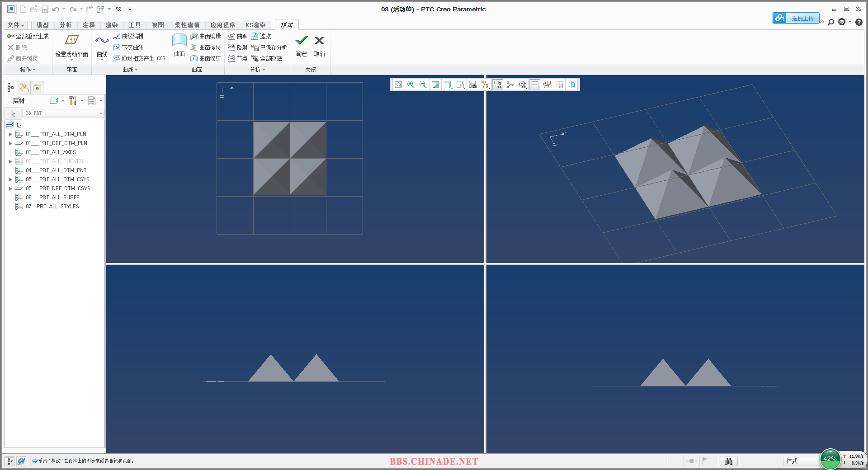Select the 下落曲线 drop curve tool
The width and height of the screenshot is (868, 470).
tap(129, 47)
